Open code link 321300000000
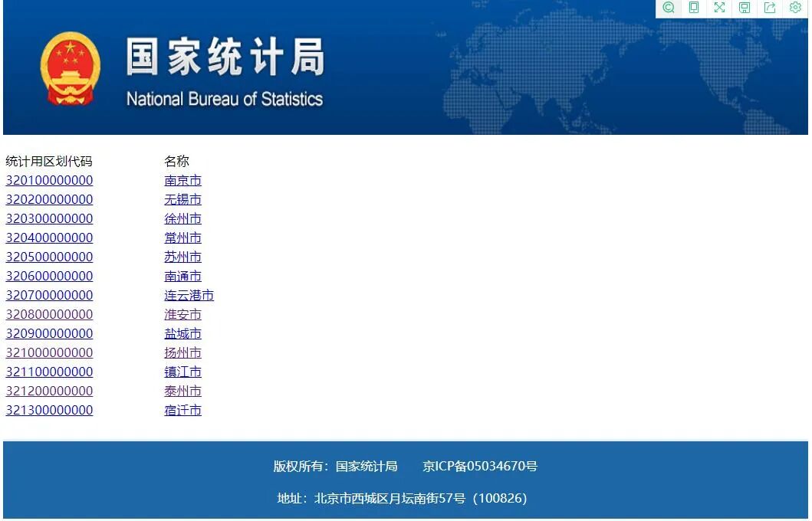 (49, 410)
